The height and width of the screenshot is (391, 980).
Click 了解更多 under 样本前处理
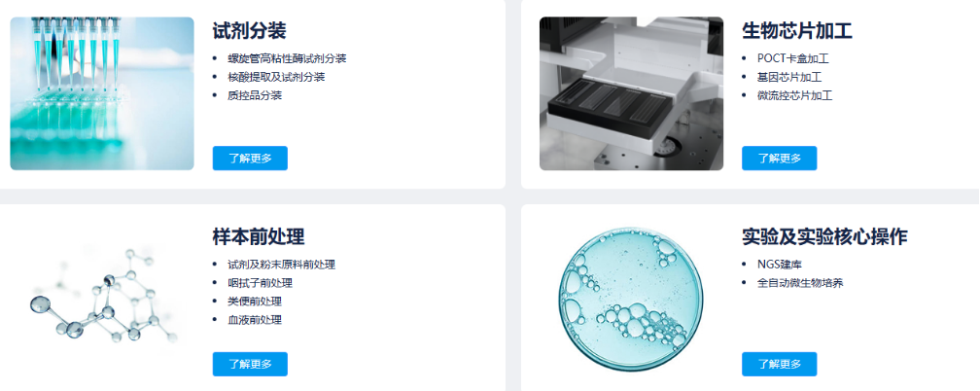[x=250, y=364]
